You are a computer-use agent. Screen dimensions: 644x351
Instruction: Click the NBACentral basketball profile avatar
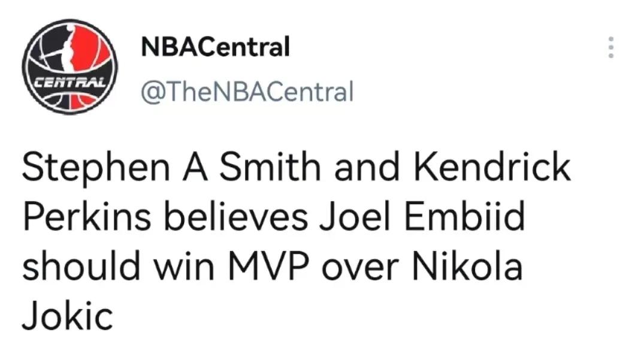pos(70,66)
